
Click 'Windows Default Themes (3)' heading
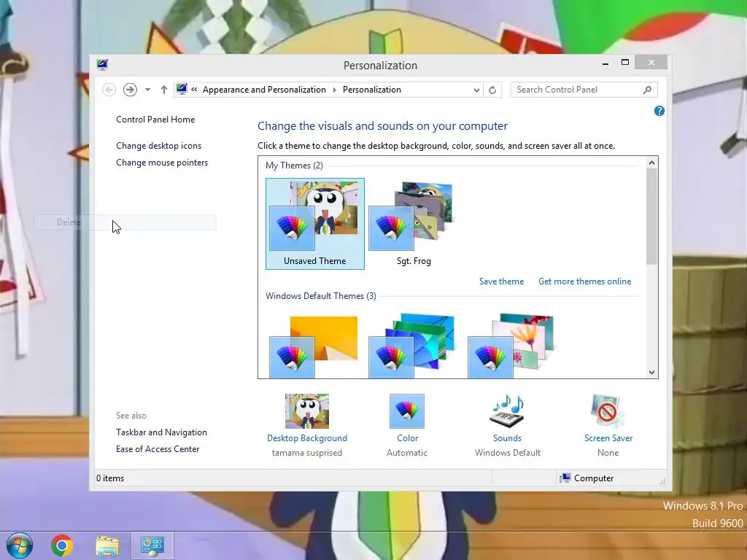click(x=321, y=296)
